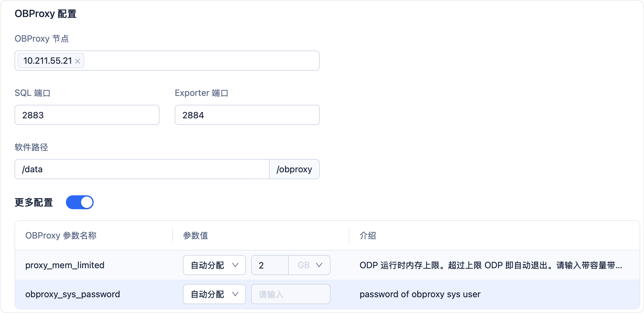Click the 软件路径 input containing /data

(142, 169)
